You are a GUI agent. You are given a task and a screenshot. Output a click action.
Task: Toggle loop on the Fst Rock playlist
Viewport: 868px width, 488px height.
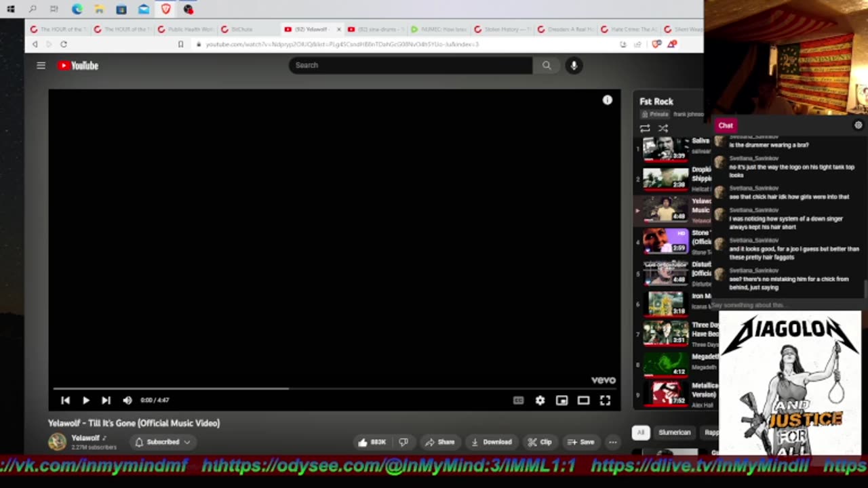645,128
